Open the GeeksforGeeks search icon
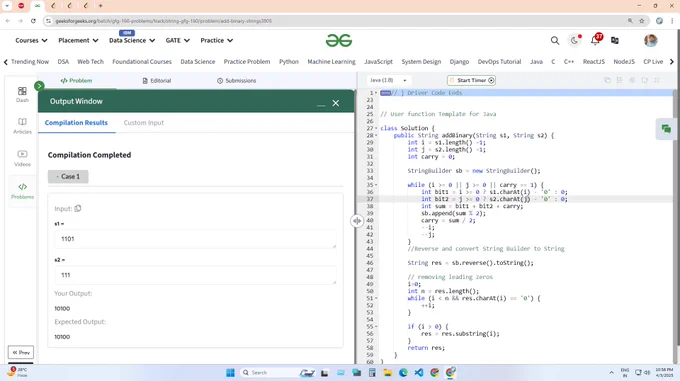680x381 pixels. tap(555, 40)
